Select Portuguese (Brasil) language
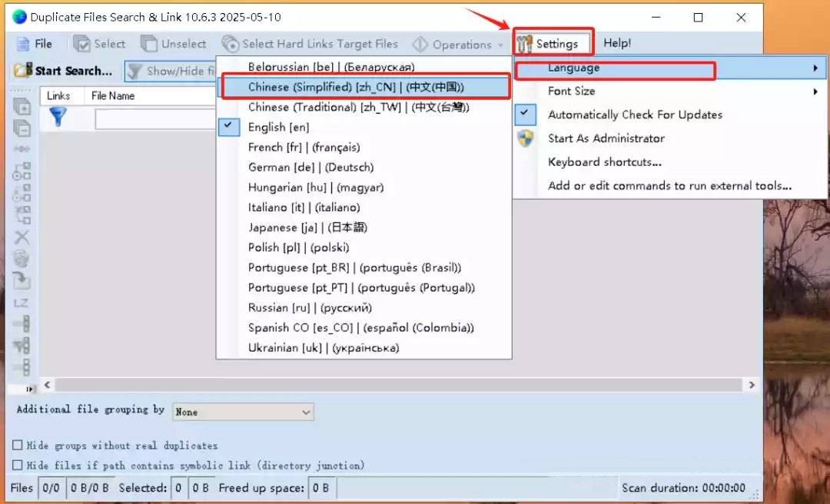Image resolution: width=830 pixels, height=504 pixels. [364, 268]
